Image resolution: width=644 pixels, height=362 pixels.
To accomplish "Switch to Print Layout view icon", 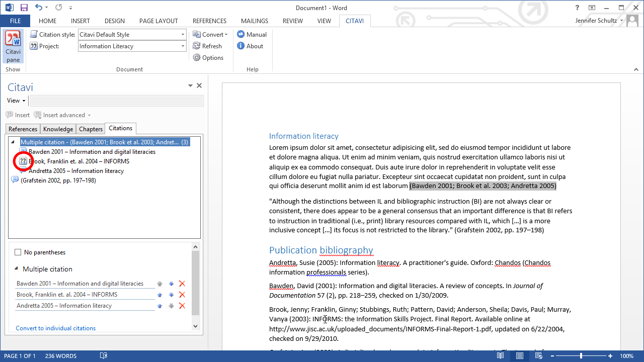I will (x=520, y=355).
